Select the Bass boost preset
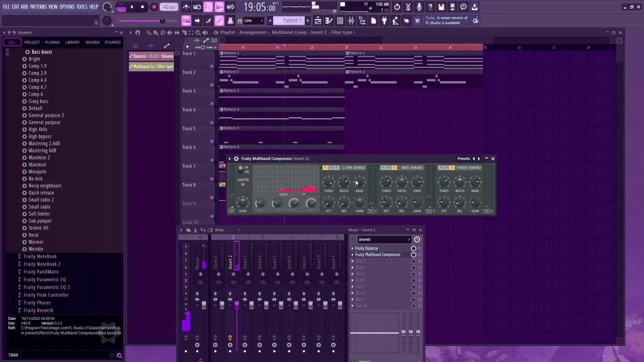Screen dimensions: 644x362 (41, 52)
